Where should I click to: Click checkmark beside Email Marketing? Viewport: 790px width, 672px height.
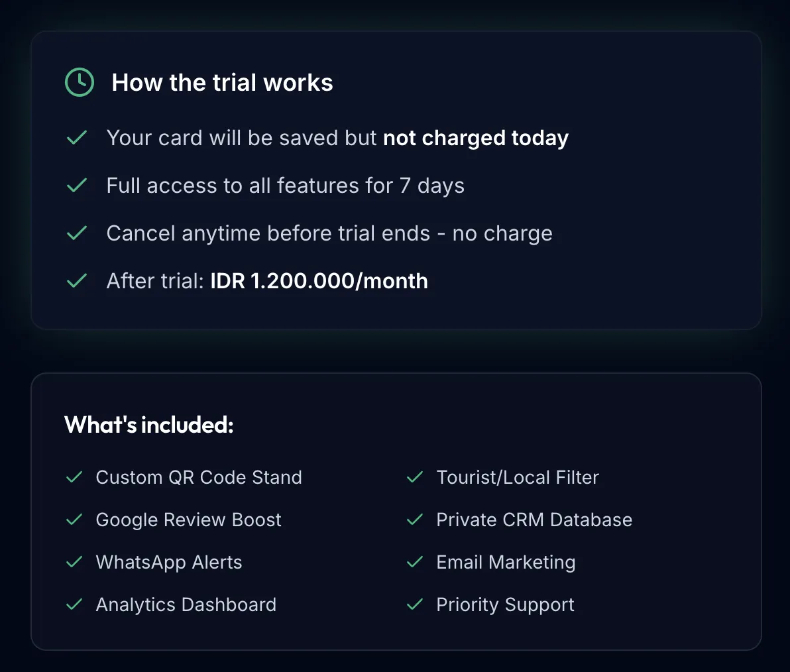tap(415, 562)
